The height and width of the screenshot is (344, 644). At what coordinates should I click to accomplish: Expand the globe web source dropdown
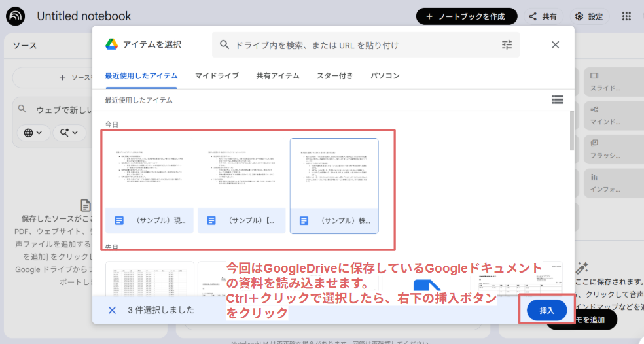pyautogui.click(x=33, y=133)
